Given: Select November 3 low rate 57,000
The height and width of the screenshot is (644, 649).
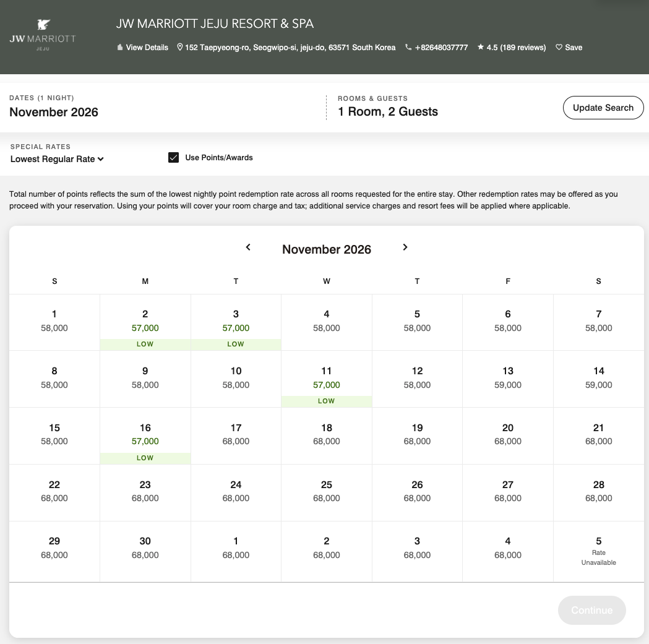Looking at the screenshot, I should coord(236,323).
